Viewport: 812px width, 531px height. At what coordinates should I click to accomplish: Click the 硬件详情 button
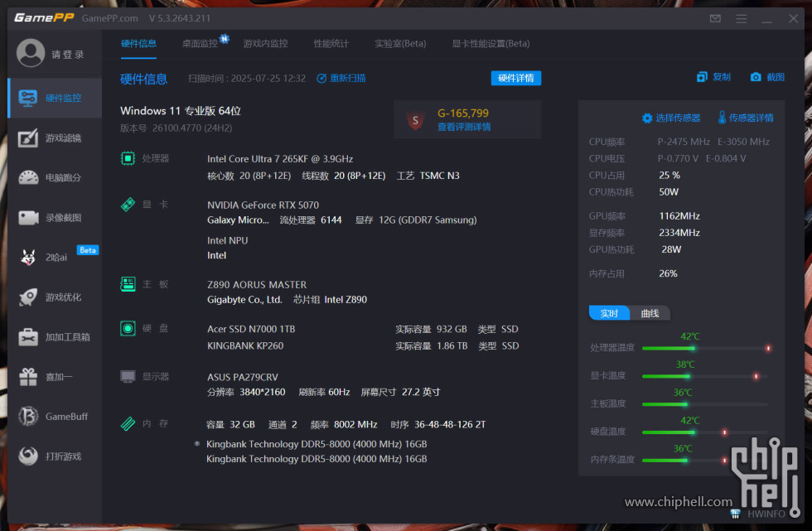coord(515,78)
